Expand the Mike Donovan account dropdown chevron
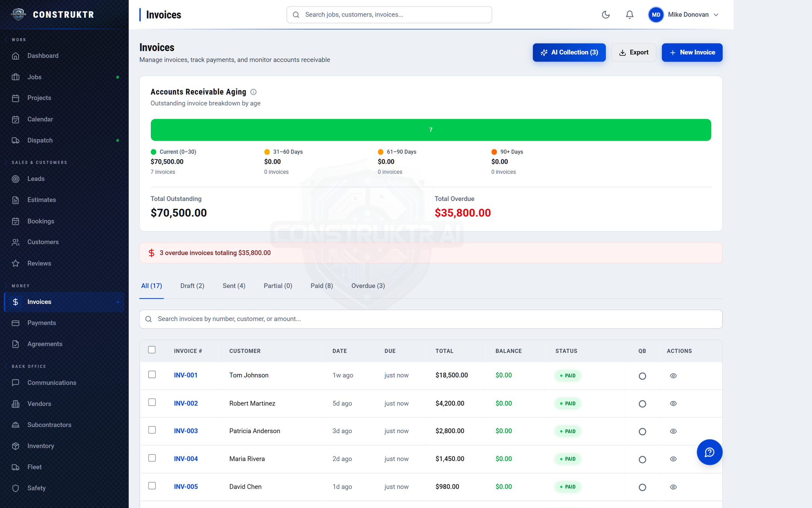The width and height of the screenshot is (812, 508). coord(716,15)
